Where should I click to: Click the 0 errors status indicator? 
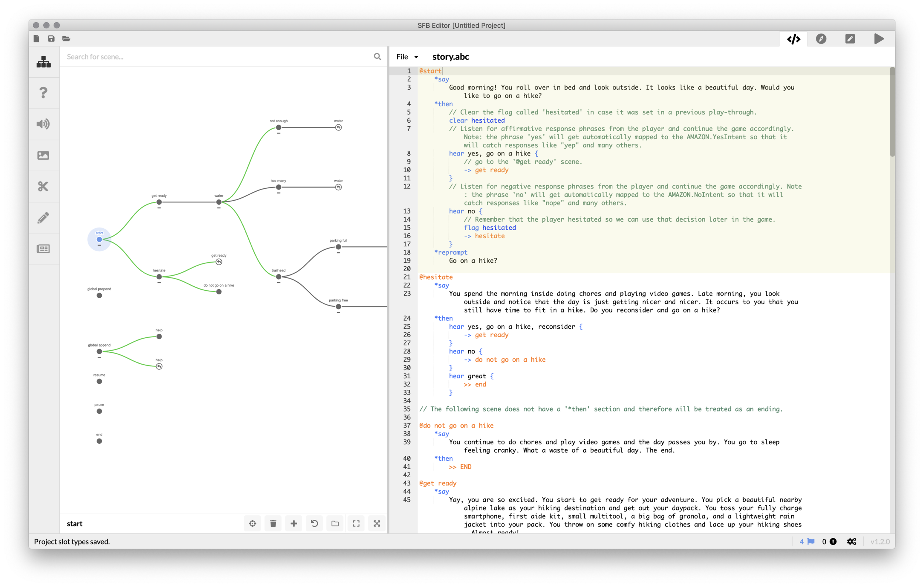pos(829,541)
